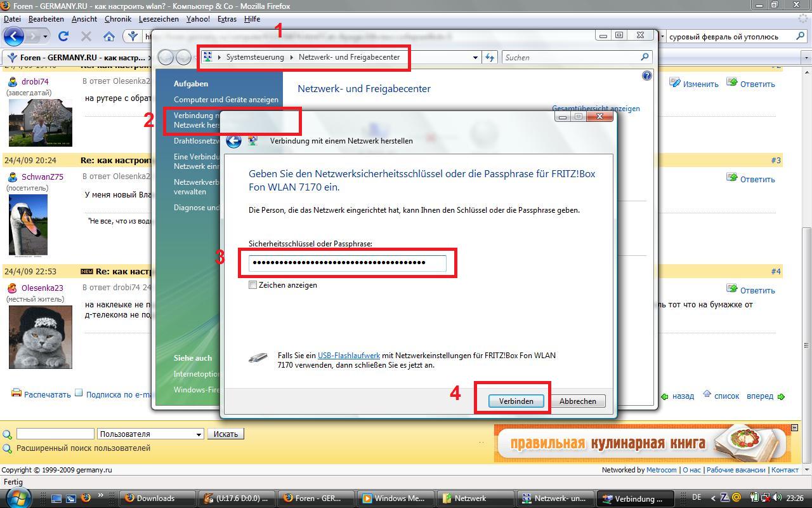Click the Abbrechen button
Image resolution: width=812 pixels, height=508 pixels.
coord(577,401)
